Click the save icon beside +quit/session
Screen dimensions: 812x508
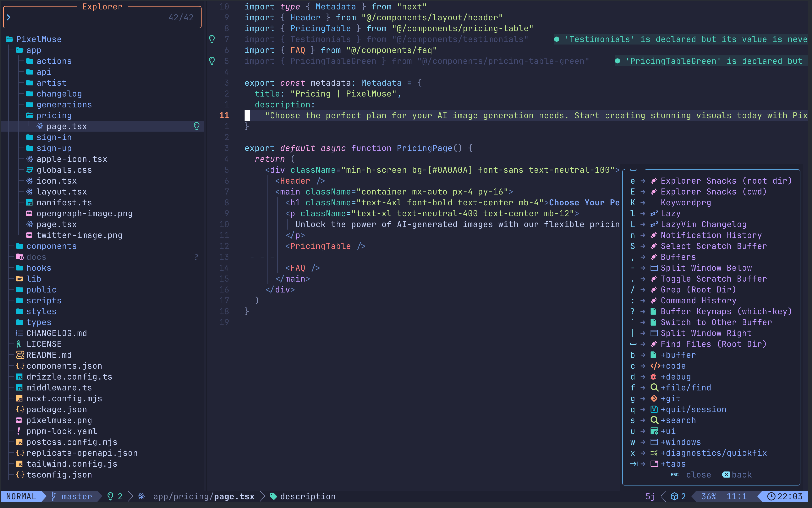[654, 409]
